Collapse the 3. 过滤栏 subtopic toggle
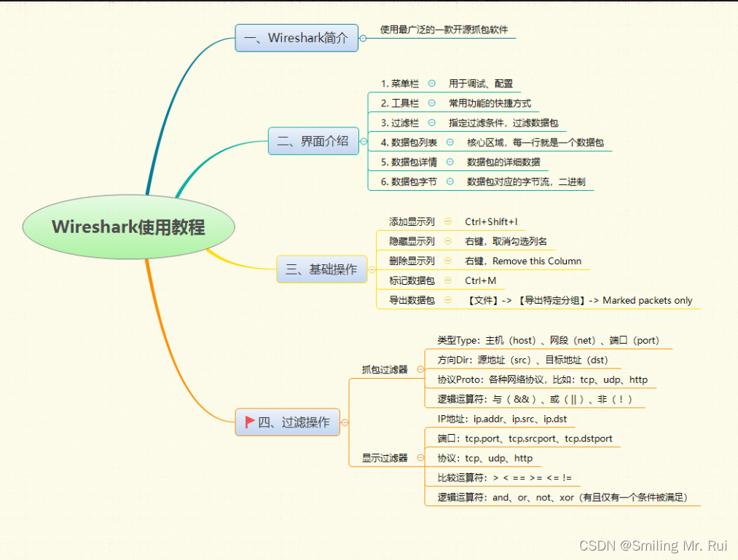The height and width of the screenshot is (560, 738). click(431, 123)
